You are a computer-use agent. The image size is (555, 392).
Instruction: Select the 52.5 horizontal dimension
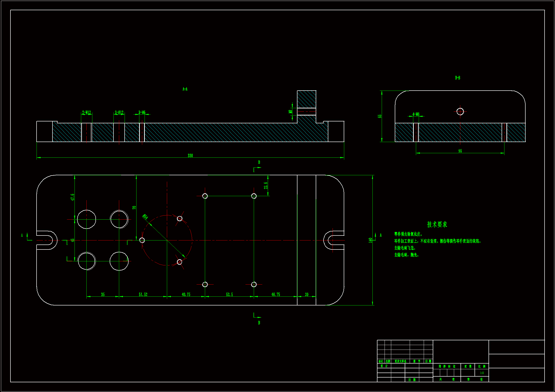229,295
